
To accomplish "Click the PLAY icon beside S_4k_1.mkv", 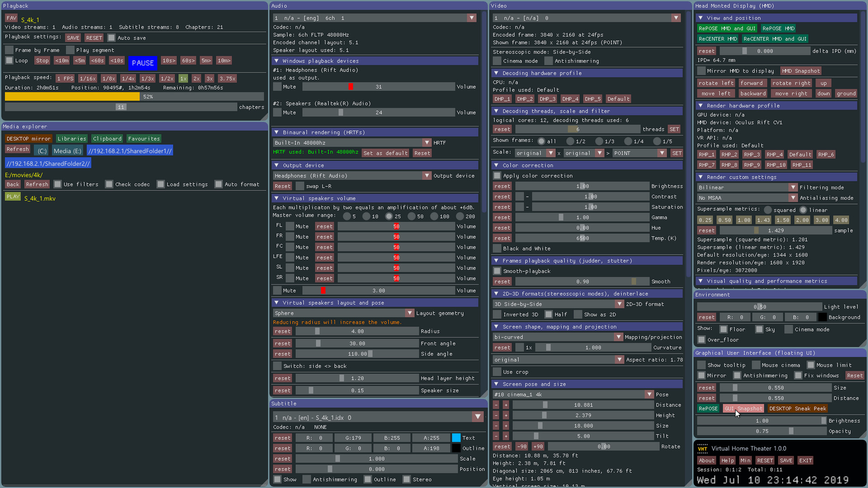I will tap(13, 197).
